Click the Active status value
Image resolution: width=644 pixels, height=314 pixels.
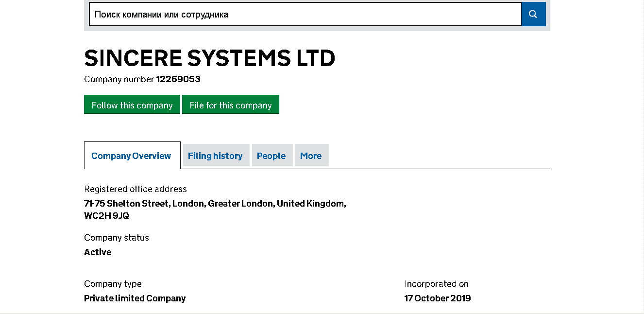[x=98, y=252]
